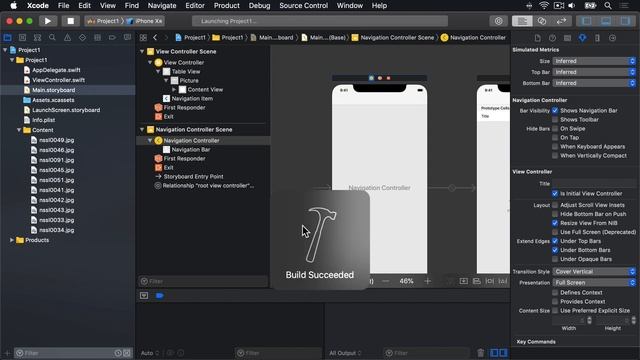Open the All Output console selector
Screen dimensions: 640x360
(345, 353)
